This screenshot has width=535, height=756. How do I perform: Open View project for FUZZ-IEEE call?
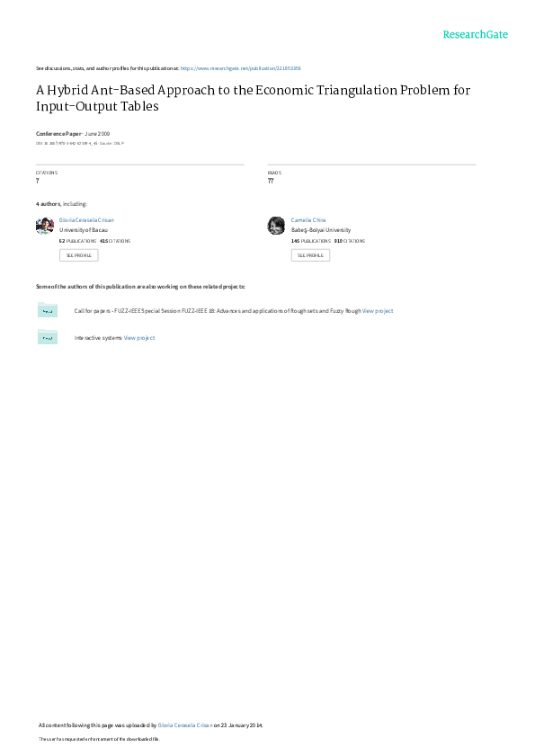point(378,311)
